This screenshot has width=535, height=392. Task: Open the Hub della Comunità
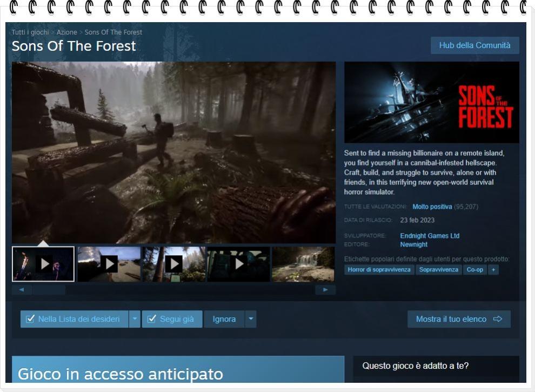coord(474,45)
